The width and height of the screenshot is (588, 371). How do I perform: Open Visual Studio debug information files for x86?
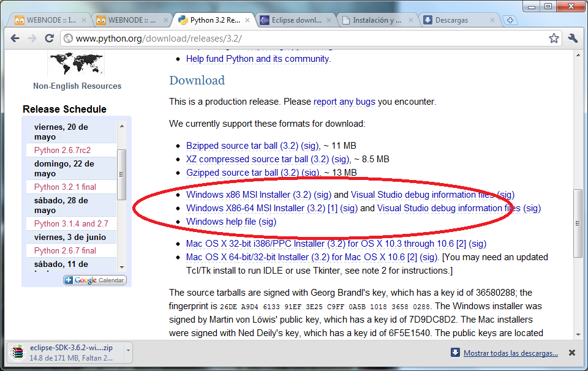pyautogui.click(x=423, y=195)
